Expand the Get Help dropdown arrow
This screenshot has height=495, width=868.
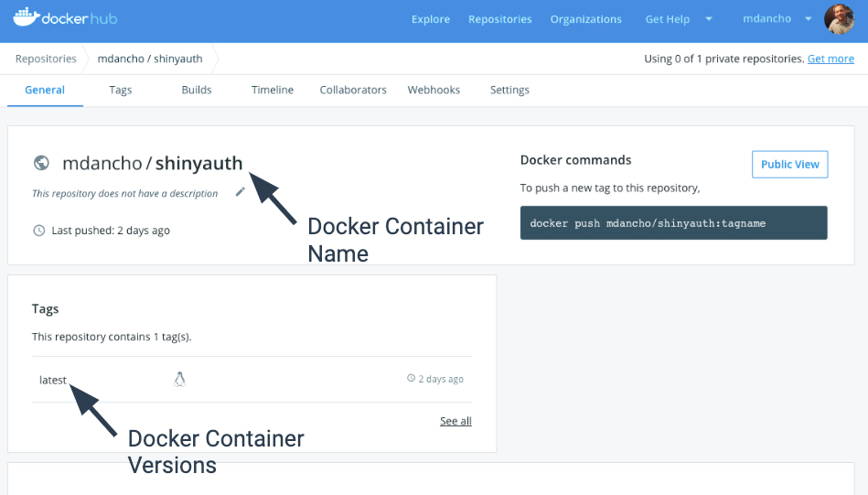click(709, 19)
